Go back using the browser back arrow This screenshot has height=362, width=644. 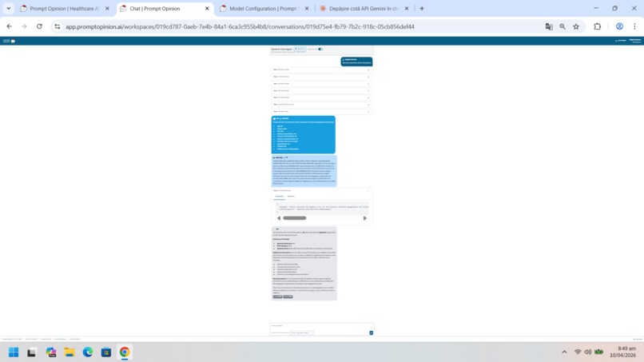coord(9,26)
